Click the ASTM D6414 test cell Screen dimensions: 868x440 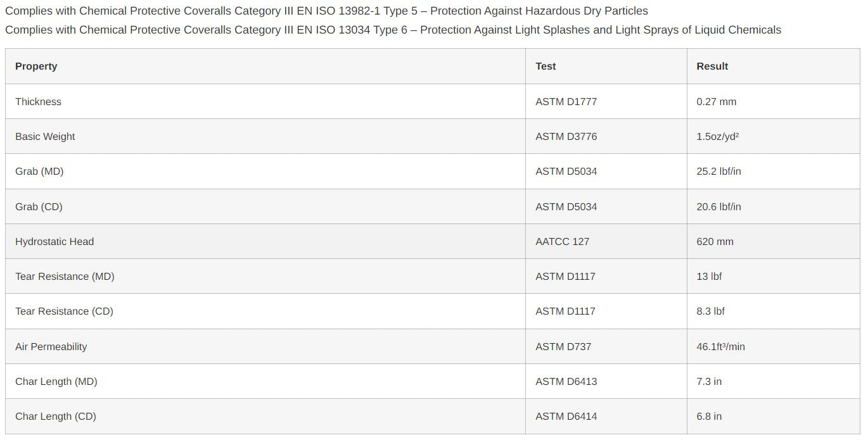coord(566,417)
